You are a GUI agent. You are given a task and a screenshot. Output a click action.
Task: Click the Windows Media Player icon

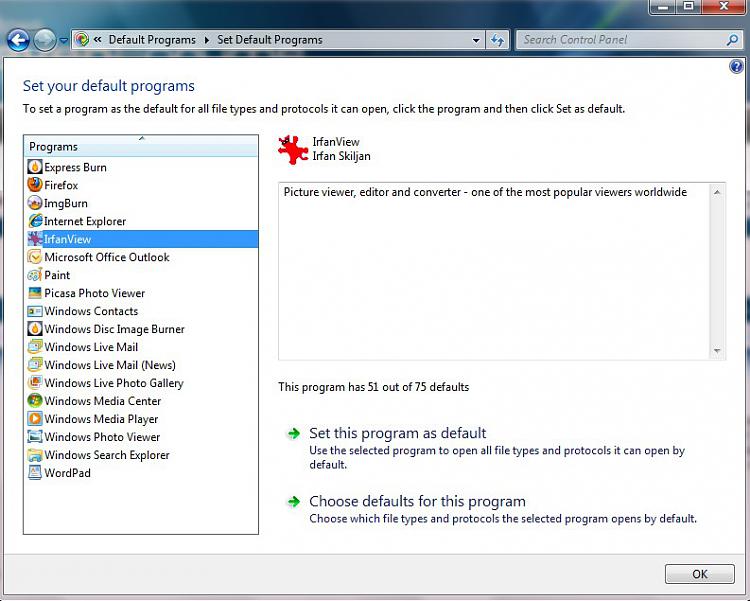click(34, 419)
